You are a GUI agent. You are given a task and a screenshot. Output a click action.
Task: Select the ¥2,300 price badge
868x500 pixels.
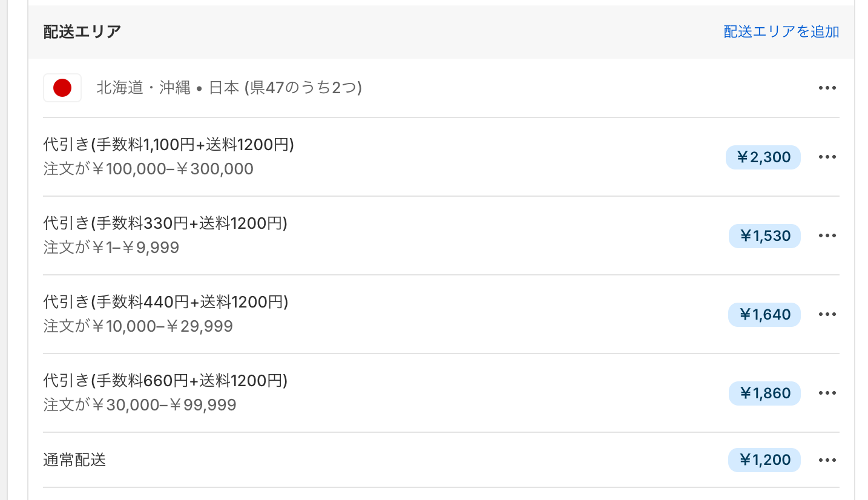(763, 157)
